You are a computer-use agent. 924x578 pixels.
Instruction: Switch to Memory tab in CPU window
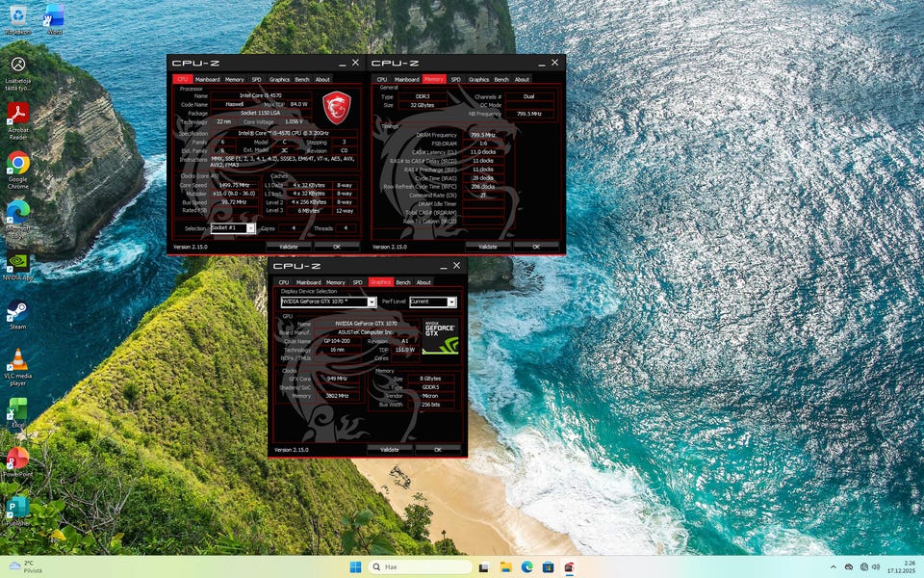pyautogui.click(x=234, y=79)
